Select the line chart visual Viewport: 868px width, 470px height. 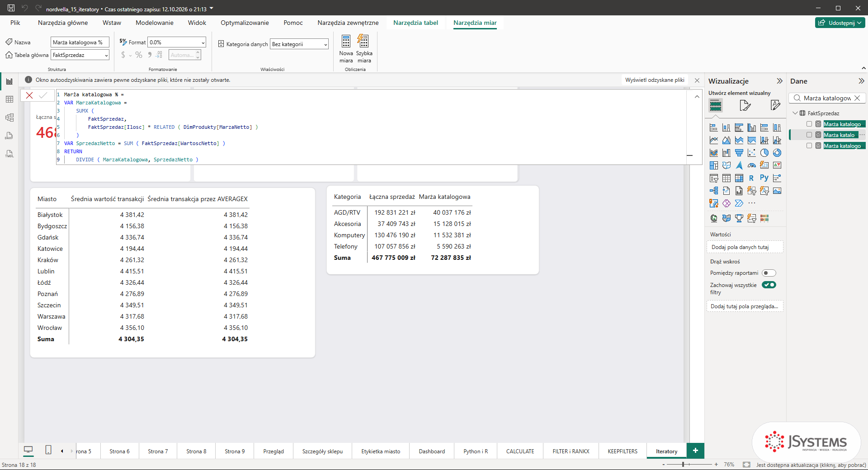click(x=714, y=140)
